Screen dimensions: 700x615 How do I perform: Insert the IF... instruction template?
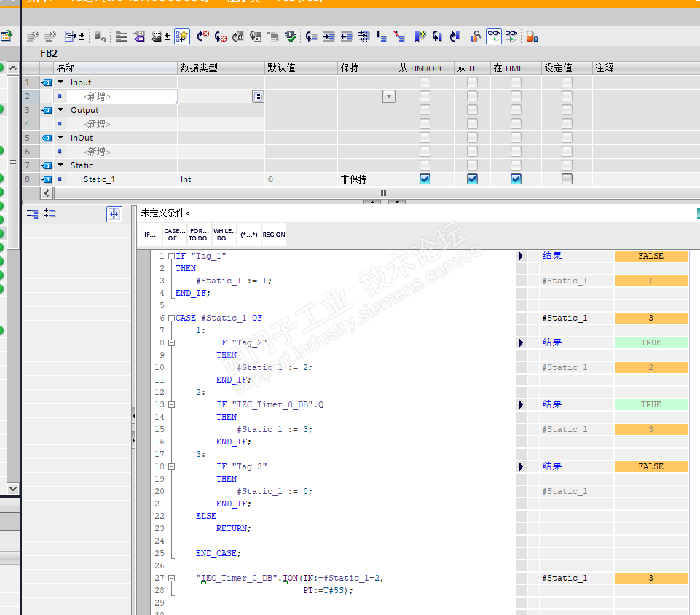tap(150, 235)
